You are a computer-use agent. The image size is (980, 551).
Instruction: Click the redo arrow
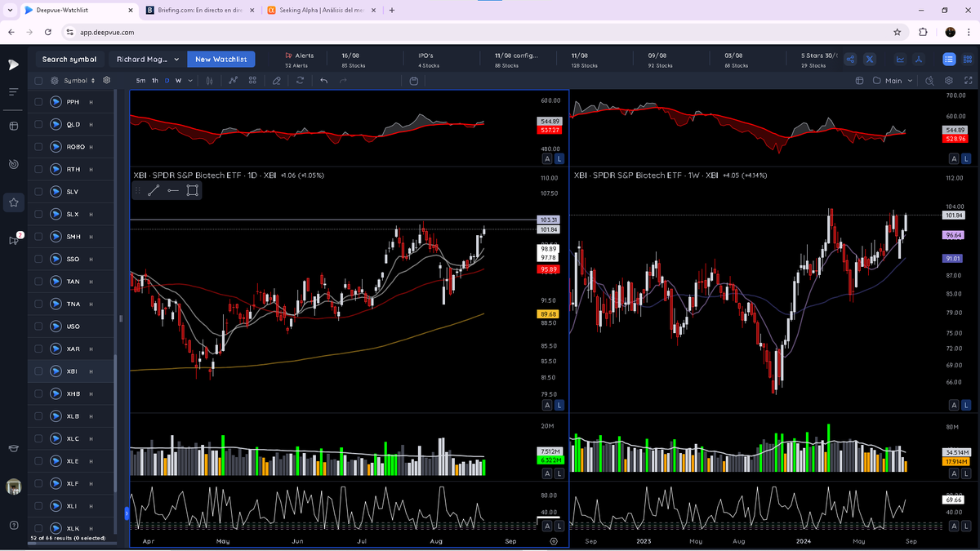[343, 81]
